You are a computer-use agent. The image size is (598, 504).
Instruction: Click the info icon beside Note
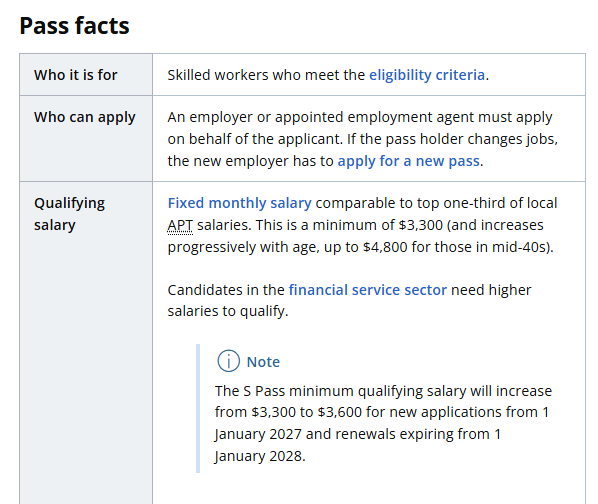[x=228, y=361]
